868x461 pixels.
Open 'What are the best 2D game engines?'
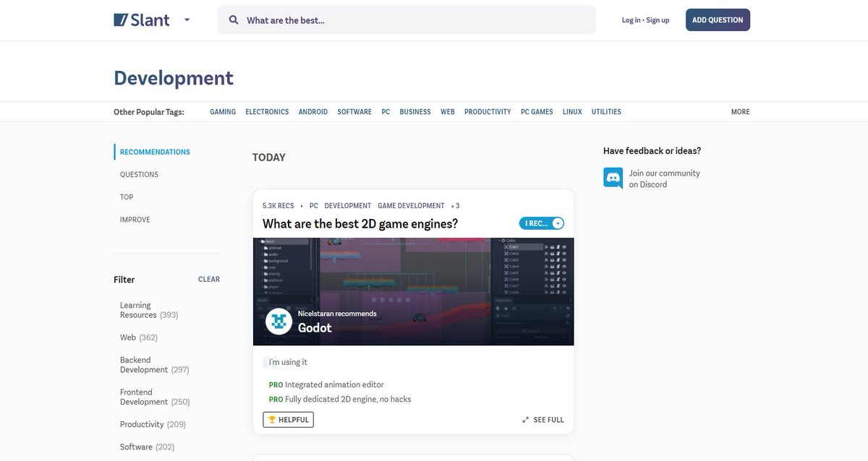tap(360, 223)
